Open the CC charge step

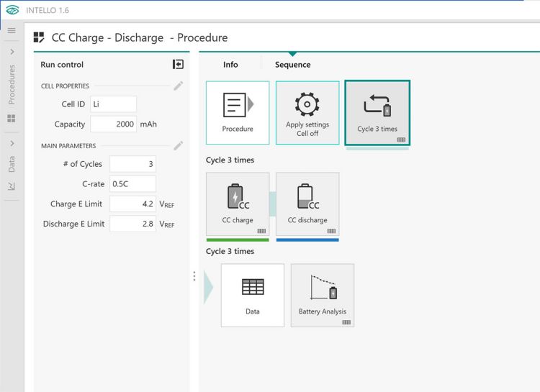(x=238, y=204)
